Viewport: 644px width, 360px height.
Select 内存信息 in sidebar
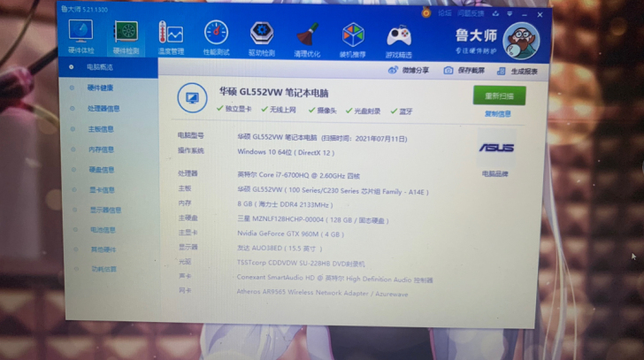coord(101,149)
